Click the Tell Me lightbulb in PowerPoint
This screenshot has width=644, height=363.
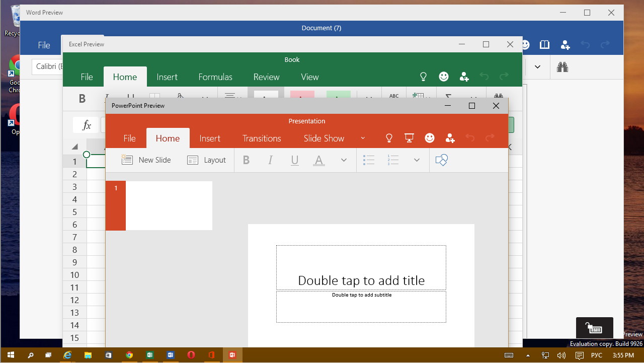pos(389,138)
